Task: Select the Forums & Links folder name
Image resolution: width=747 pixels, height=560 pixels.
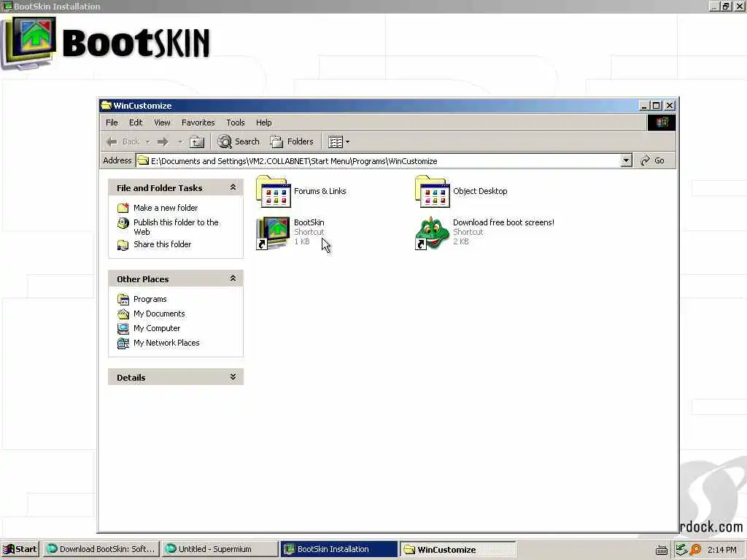Action: (x=320, y=191)
